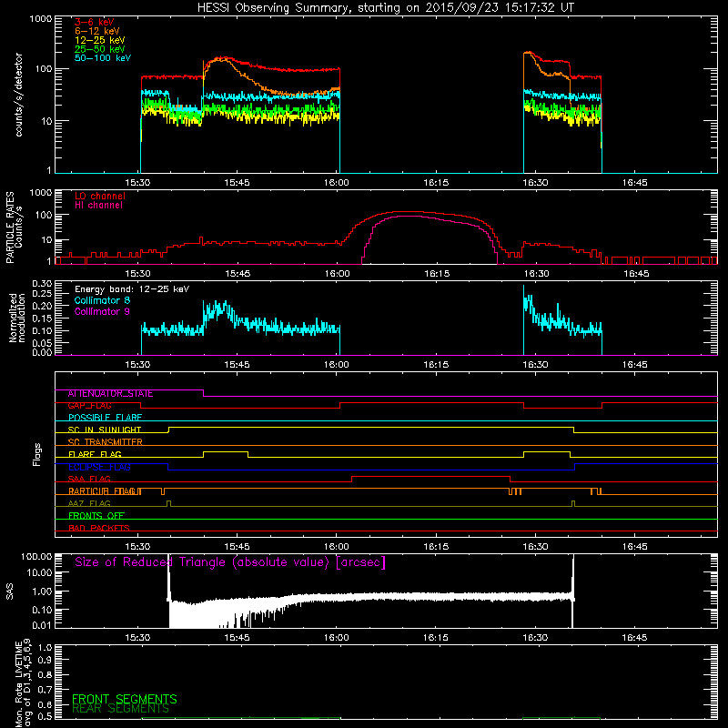Select the "SC_IN_SUNLIGHT" flag label
Screen dimensions: 728x728
(x=105, y=430)
